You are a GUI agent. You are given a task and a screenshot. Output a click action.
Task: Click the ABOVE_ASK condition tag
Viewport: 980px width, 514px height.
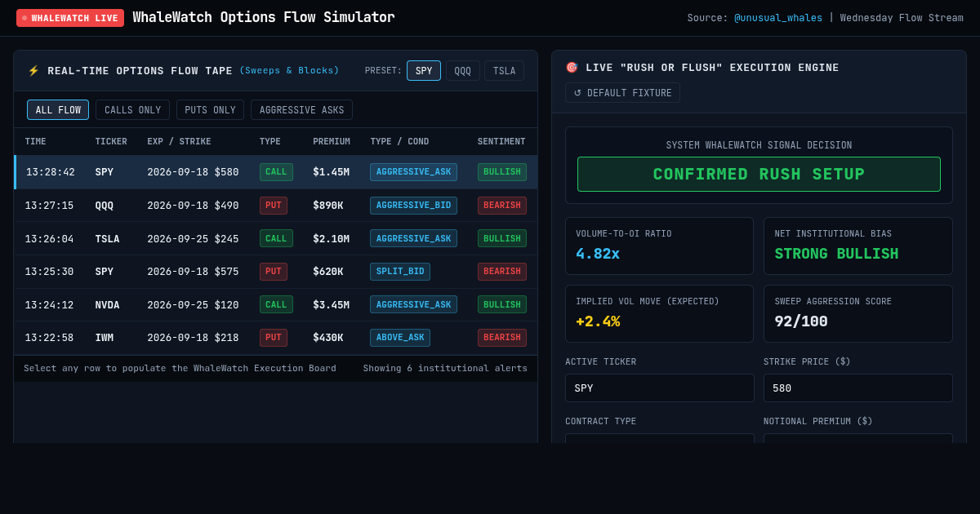click(x=400, y=338)
